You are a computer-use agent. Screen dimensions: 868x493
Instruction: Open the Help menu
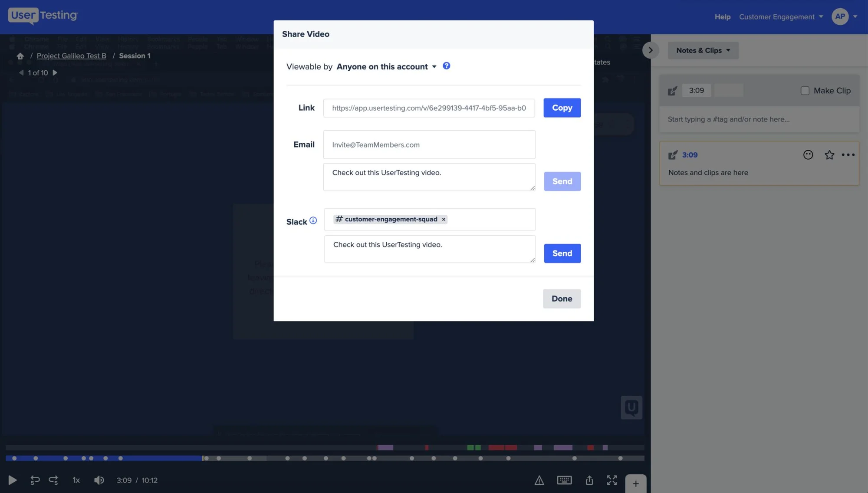click(723, 16)
